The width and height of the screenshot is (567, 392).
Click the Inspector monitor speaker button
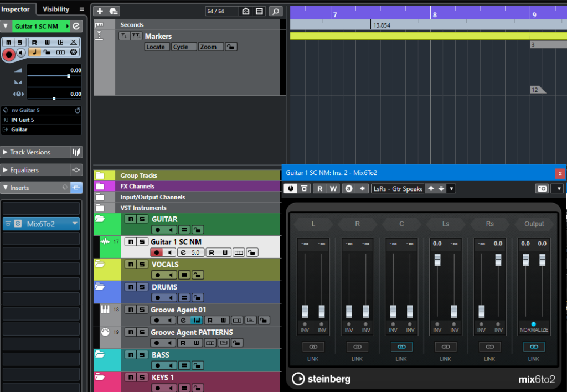[21, 53]
